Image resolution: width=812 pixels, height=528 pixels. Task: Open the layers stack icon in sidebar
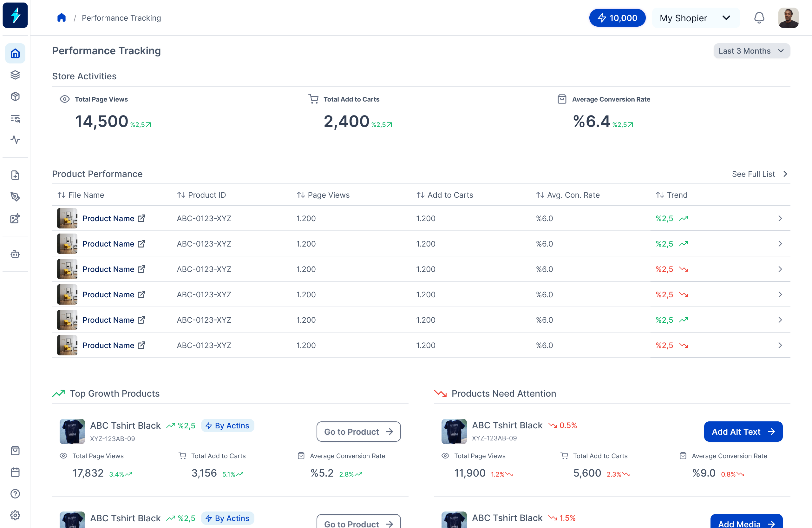[x=15, y=75]
